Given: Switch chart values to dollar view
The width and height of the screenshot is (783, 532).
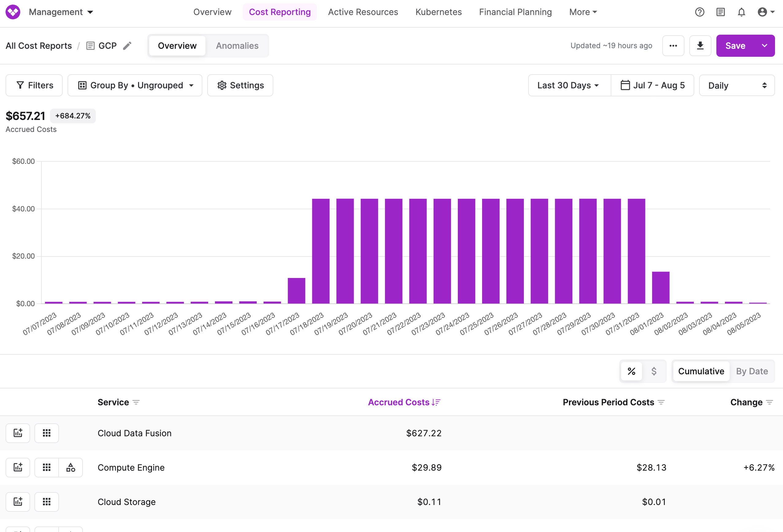Looking at the screenshot, I should click(654, 371).
